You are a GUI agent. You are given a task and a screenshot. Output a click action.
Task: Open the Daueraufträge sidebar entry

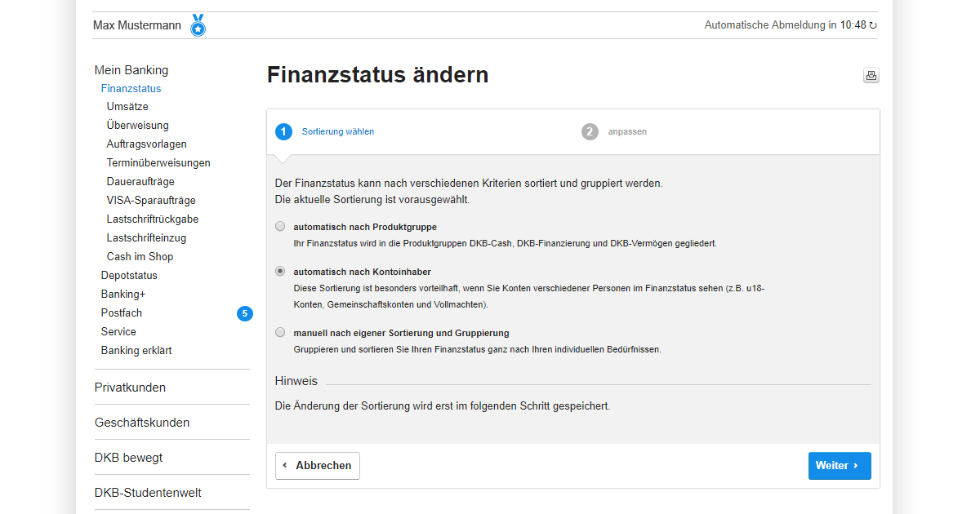[140, 182]
